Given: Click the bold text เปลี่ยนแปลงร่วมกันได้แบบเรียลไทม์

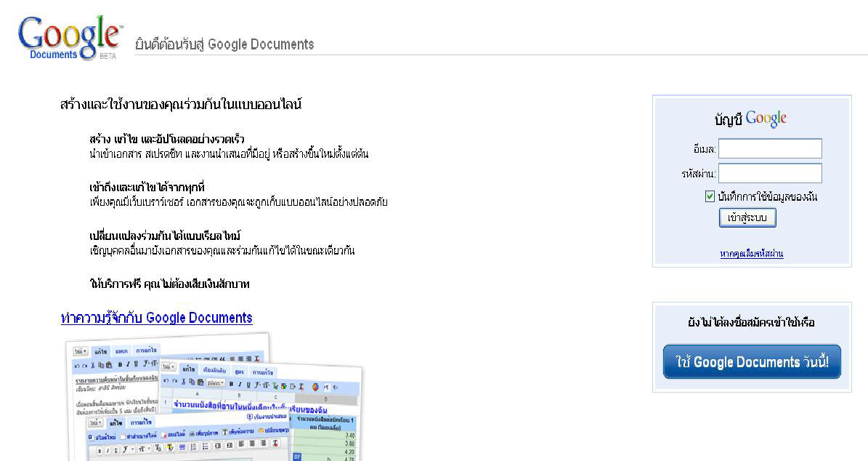Looking at the screenshot, I should pos(165,236).
